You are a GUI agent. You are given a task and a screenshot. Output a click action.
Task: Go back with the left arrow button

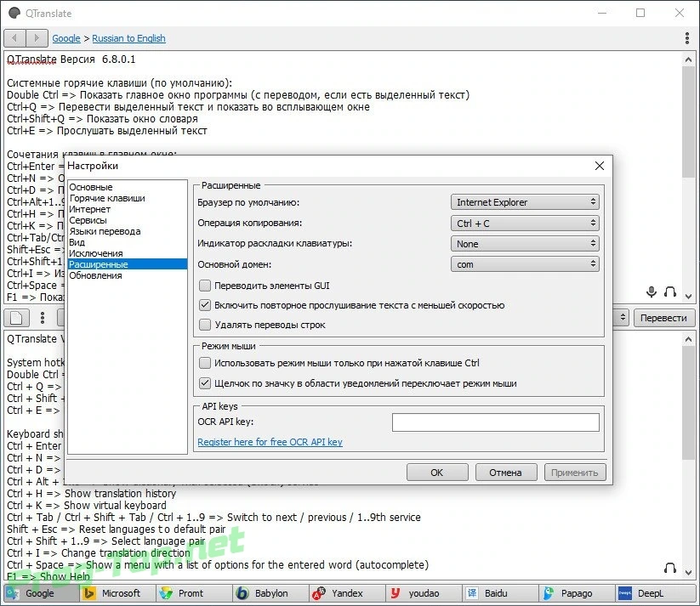(14, 38)
